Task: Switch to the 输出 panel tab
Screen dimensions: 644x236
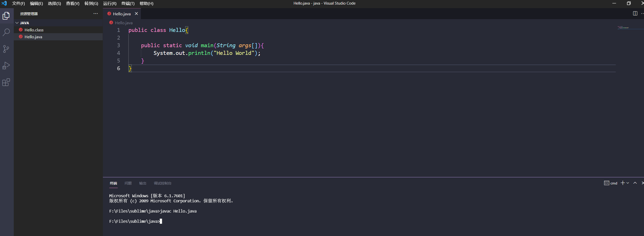Action: [x=143, y=183]
